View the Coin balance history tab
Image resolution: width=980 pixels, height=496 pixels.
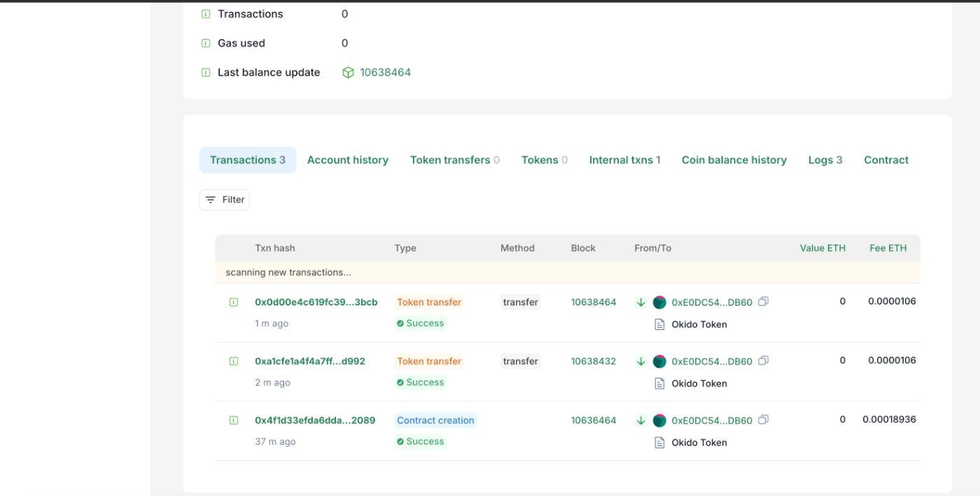pyautogui.click(x=734, y=160)
